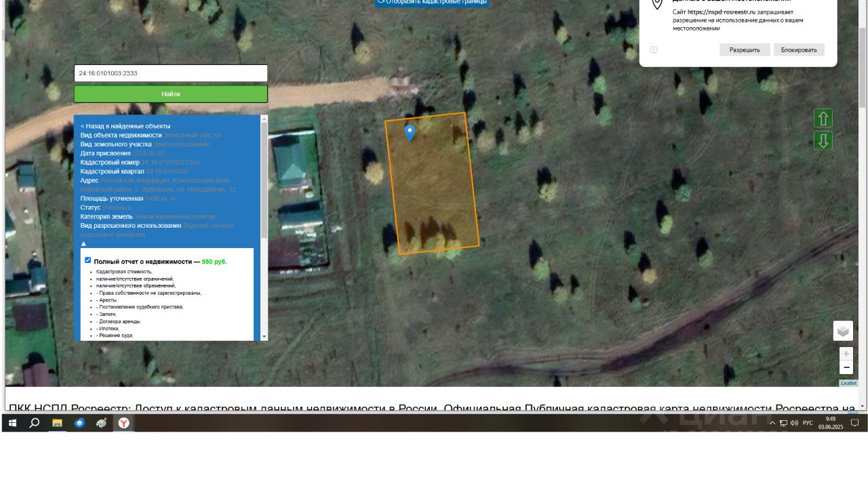Go back via Назад в найденные объекты
The image size is (868, 488).
pyautogui.click(x=125, y=126)
